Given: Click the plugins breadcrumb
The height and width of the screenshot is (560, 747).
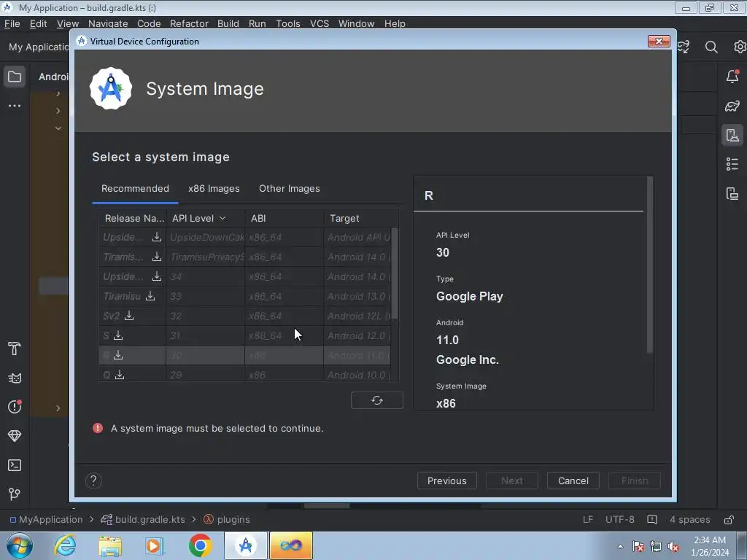Looking at the screenshot, I should (x=227, y=519).
